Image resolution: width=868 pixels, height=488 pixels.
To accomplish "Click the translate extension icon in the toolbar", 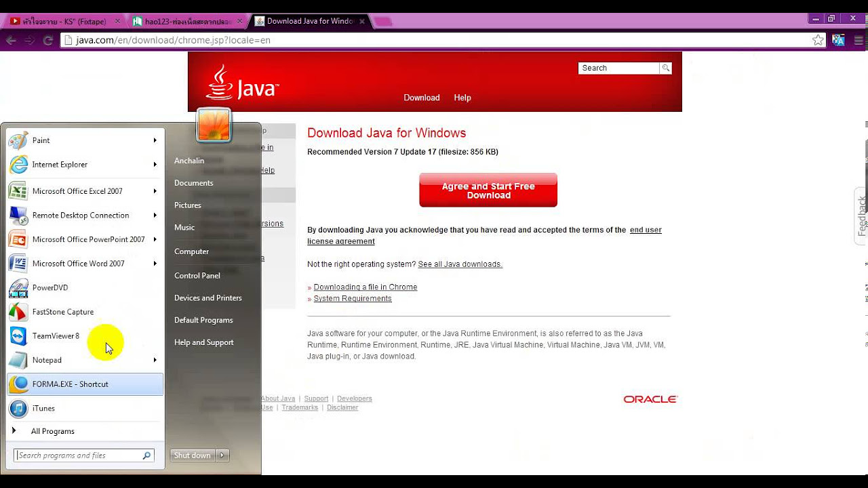I will pyautogui.click(x=838, y=40).
